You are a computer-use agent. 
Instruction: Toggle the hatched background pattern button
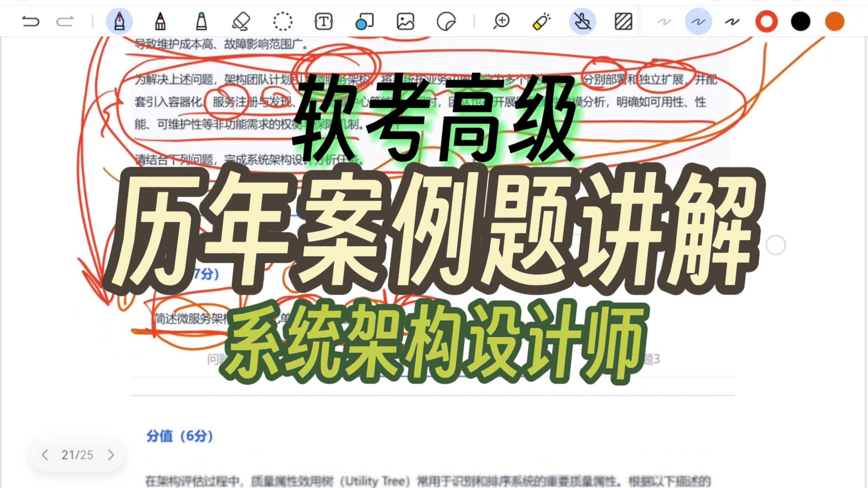623,21
